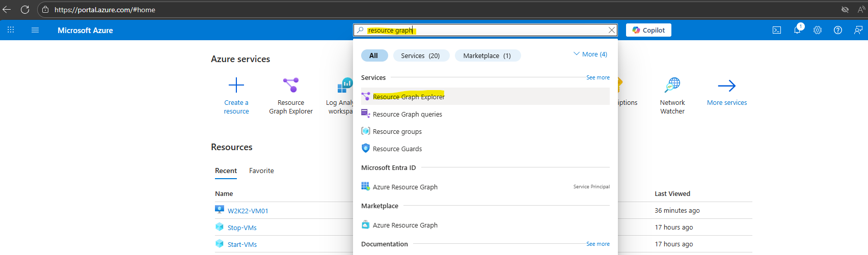Click the Marketplace Azure Resource Graph icon

(x=366, y=224)
